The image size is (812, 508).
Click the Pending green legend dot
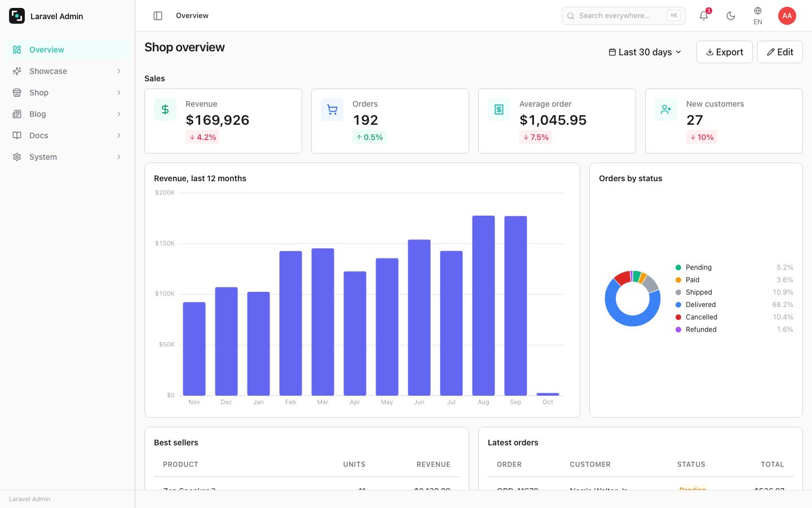coord(678,268)
